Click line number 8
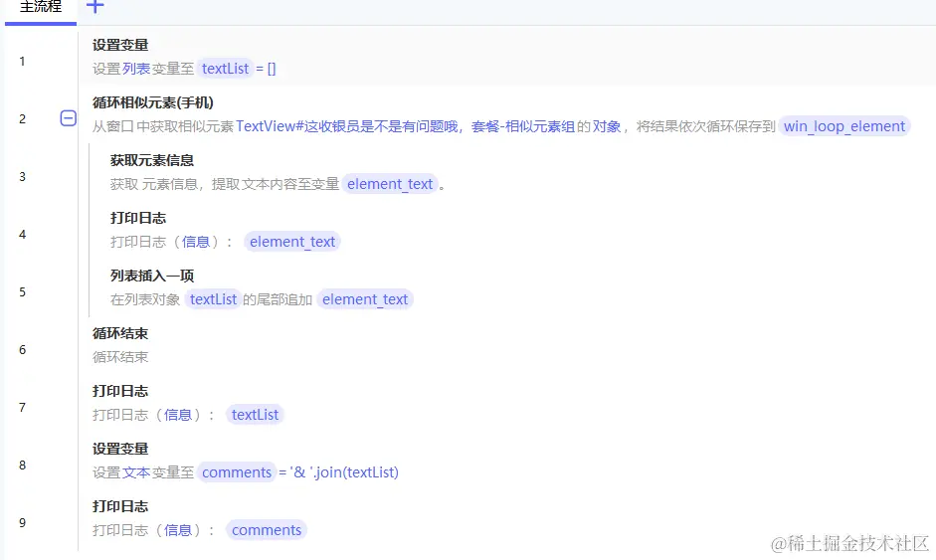Viewport: 936px width, 560px height. pos(22,466)
